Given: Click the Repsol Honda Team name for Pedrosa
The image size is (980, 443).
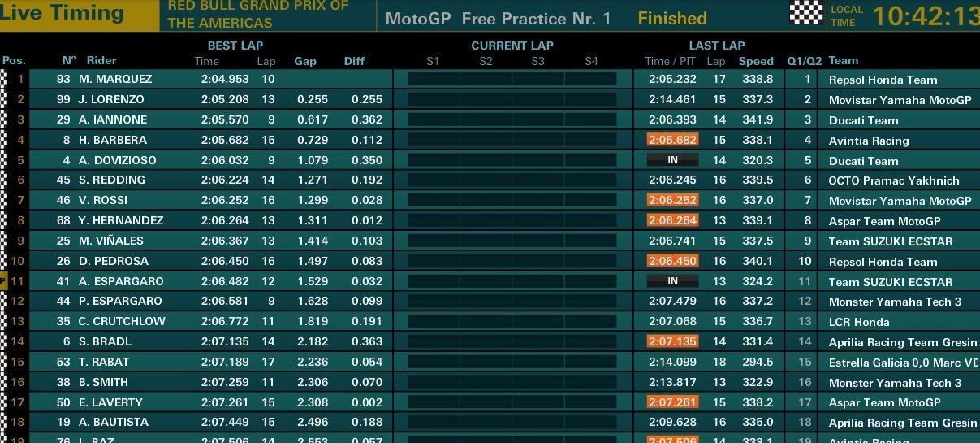Looking at the screenshot, I should point(883,262).
